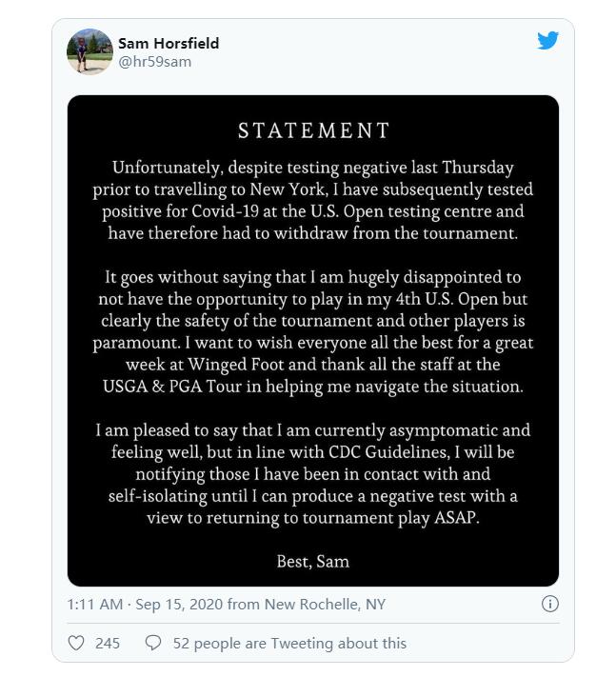616x677 pixels.
Task: Click the line mentioning USGA & PGA Tour
Action: pyautogui.click(x=313, y=387)
